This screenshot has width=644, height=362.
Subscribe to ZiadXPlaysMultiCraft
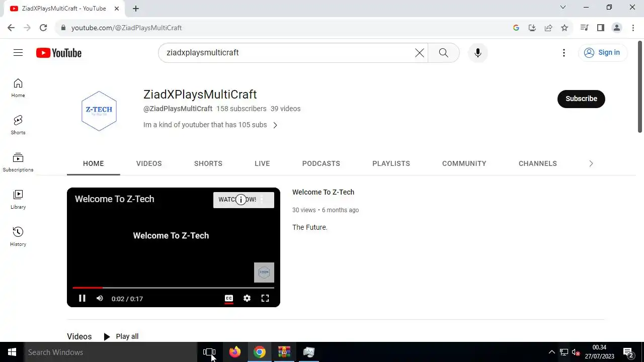[x=581, y=99]
